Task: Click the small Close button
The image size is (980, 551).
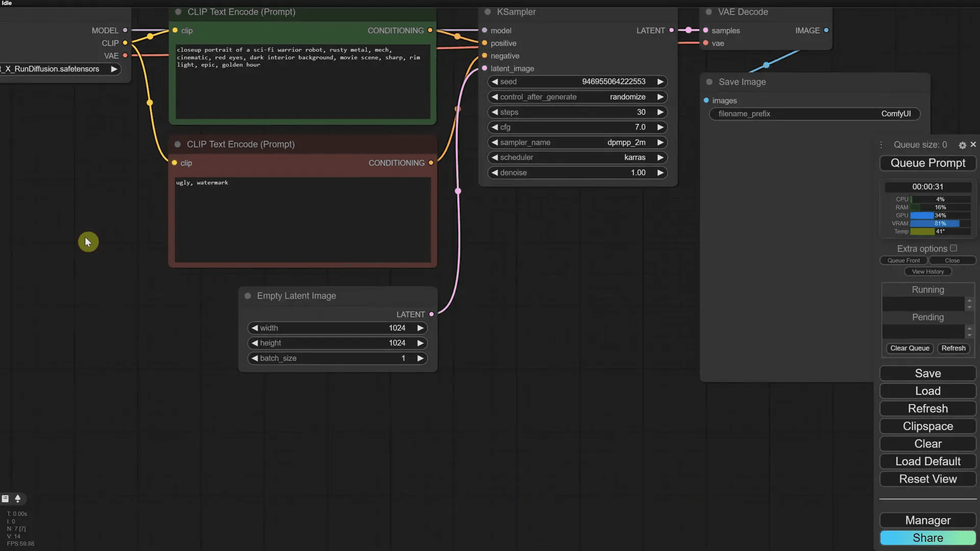Action: pyautogui.click(x=952, y=261)
